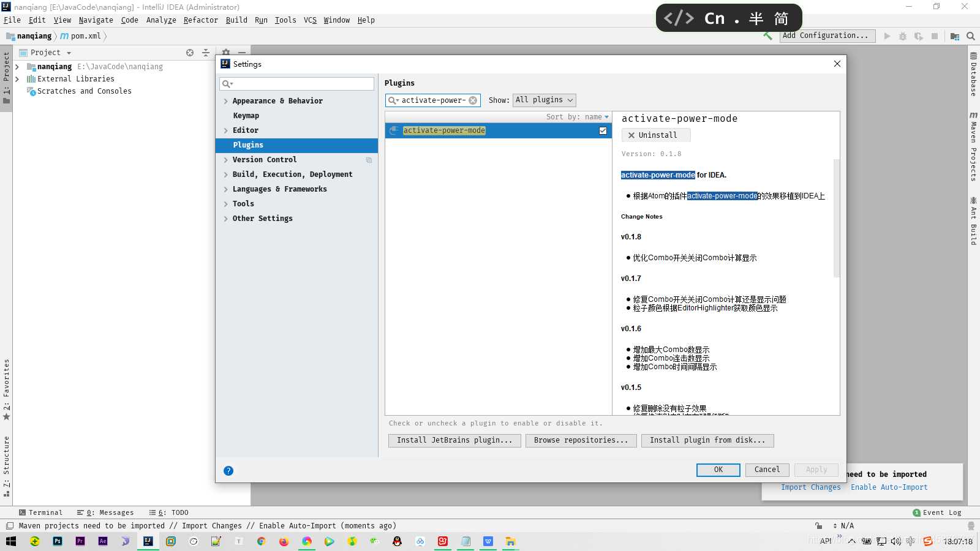Screen dimensions: 980x551
Task: Click Browse repositories button
Action: click(x=581, y=441)
